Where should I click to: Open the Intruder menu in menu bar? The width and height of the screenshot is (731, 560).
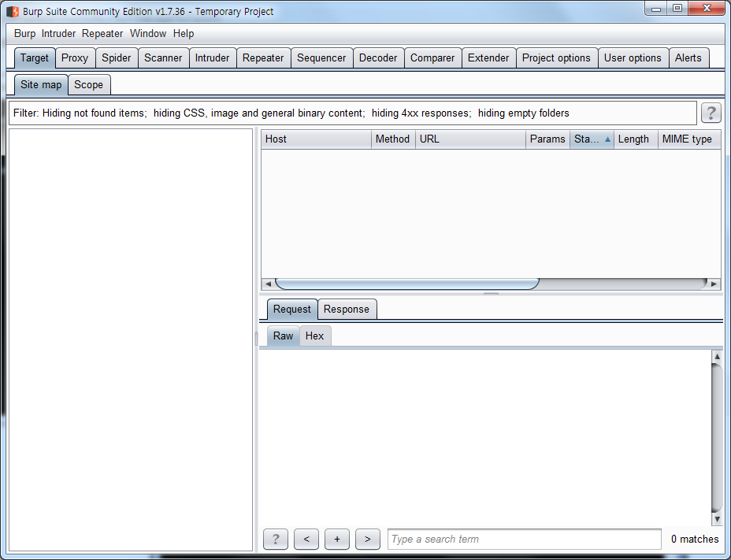pyautogui.click(x=58, y=34)
